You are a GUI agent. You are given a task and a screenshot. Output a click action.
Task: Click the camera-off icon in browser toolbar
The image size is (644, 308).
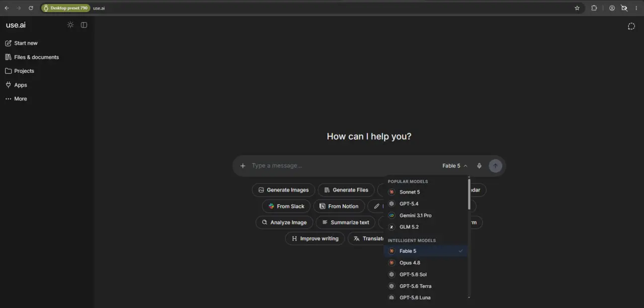(x=624, y=8)
